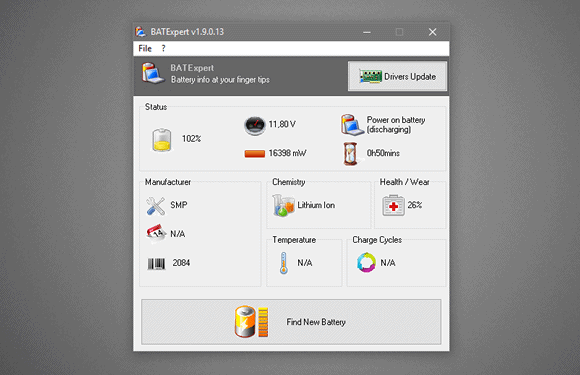
Task: Click the app icon in title bar
Action: pos(141,32)
